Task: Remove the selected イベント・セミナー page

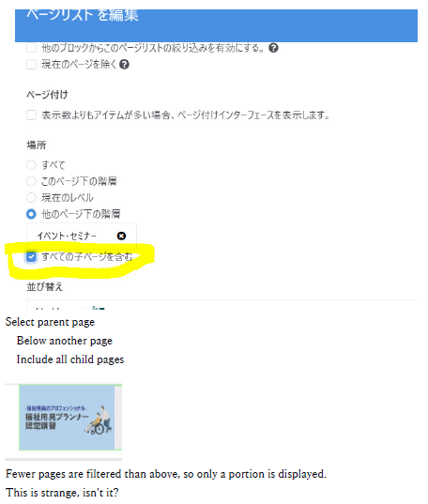Action: click(121, 236)
